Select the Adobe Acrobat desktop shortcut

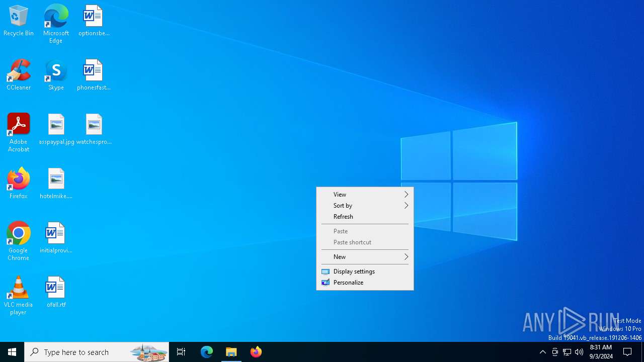pyautogui.click(x=19, y=133)
